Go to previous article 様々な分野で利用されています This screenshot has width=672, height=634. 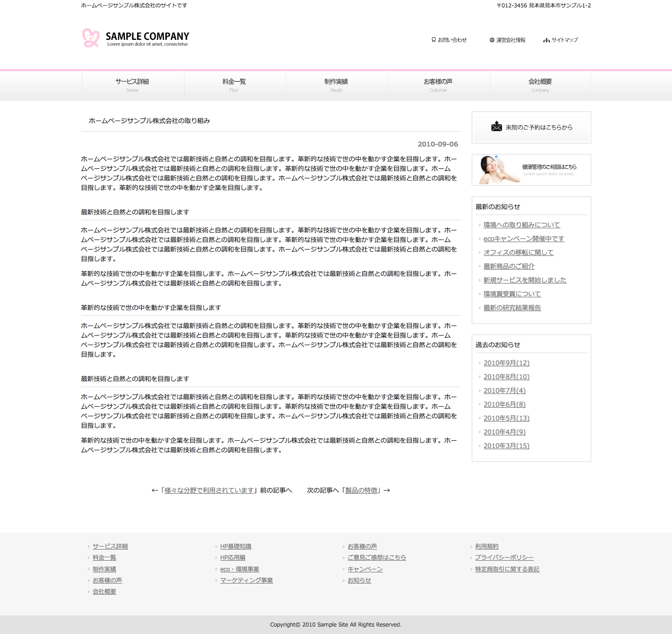(209, 491)
